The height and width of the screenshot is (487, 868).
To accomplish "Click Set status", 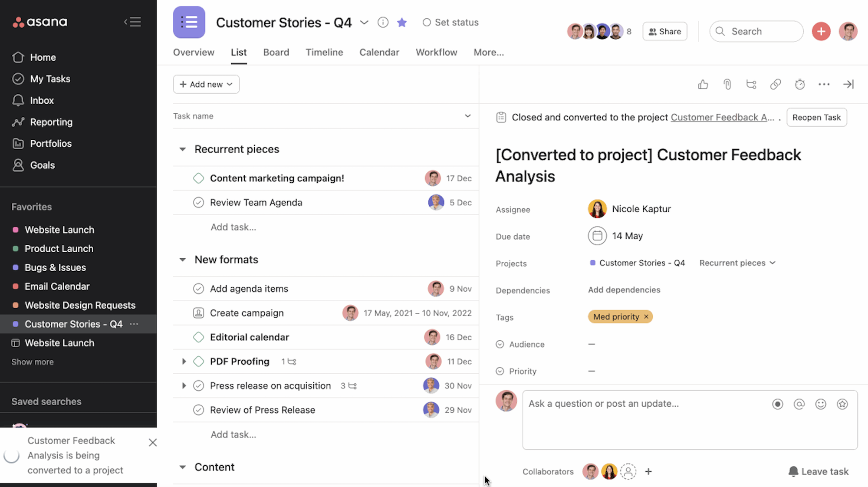I will click(450, 22).
